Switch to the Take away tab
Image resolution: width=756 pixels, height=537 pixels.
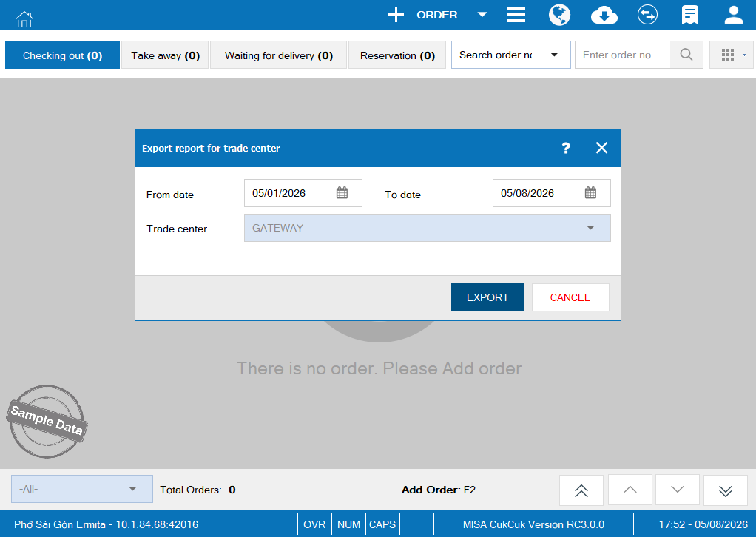[165, 55]
